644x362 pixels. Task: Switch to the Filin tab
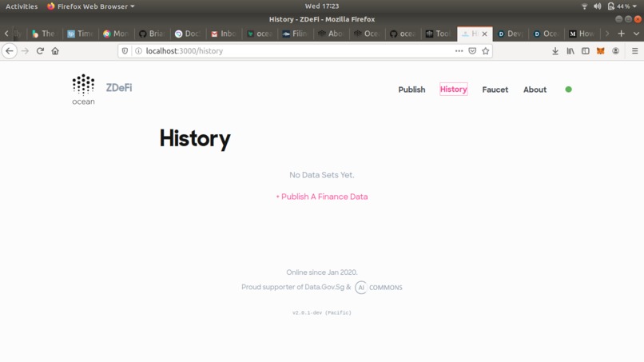295,34
